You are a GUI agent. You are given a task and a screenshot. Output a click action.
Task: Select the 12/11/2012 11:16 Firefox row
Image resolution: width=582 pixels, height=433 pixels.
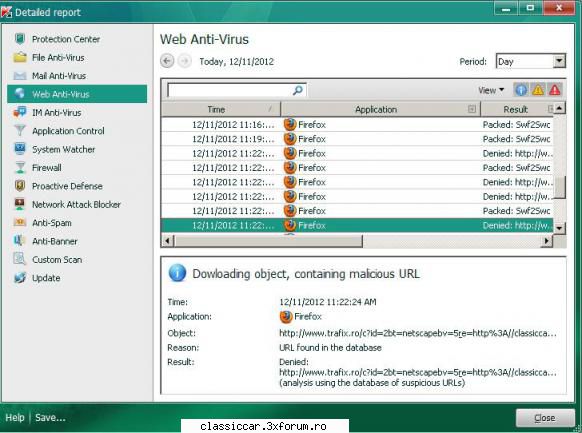pos(357,124)
